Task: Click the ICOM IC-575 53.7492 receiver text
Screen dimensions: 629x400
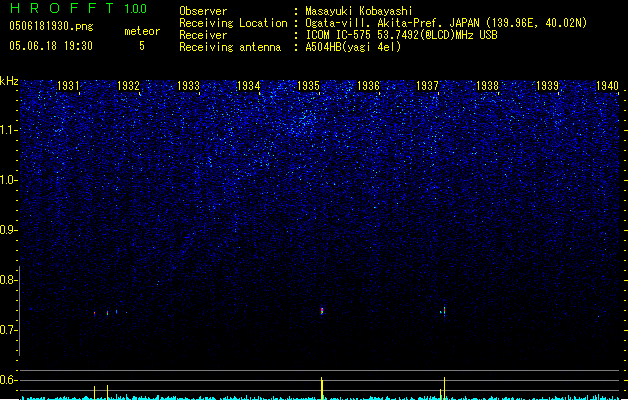Action: coord(401,35)
